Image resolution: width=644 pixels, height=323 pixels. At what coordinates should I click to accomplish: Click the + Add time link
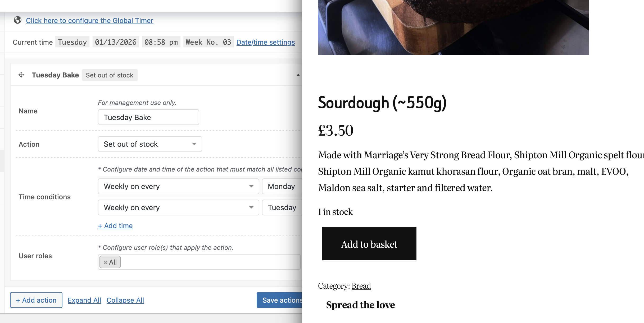click(115, 226)
